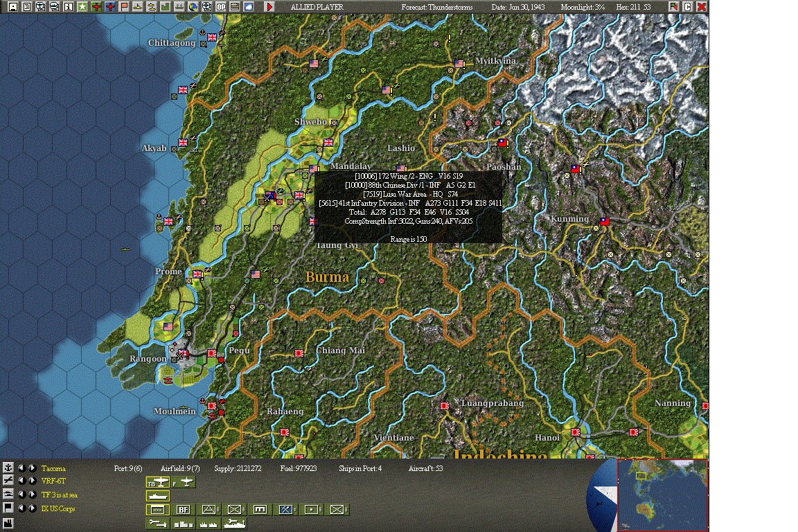The height and width of the screenshot is (532, 798).
Task: Click the double yellow ships toolbar icon
Action: click(151, 7)
